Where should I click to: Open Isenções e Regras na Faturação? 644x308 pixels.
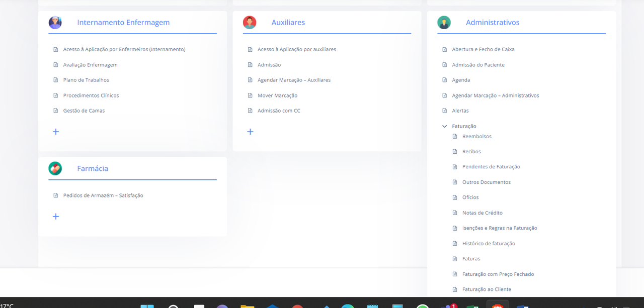point(500,228)
